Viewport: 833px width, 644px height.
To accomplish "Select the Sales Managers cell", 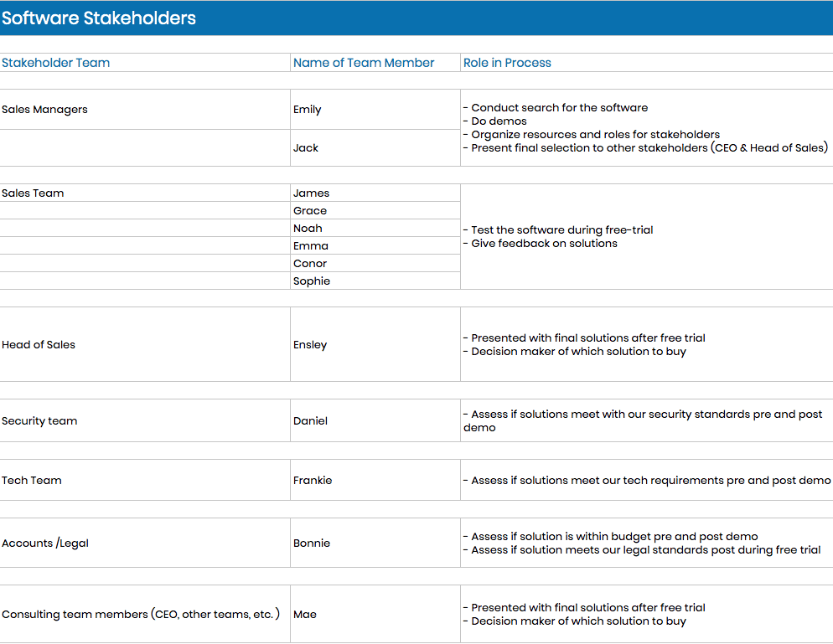I will [x=145, y=110].
